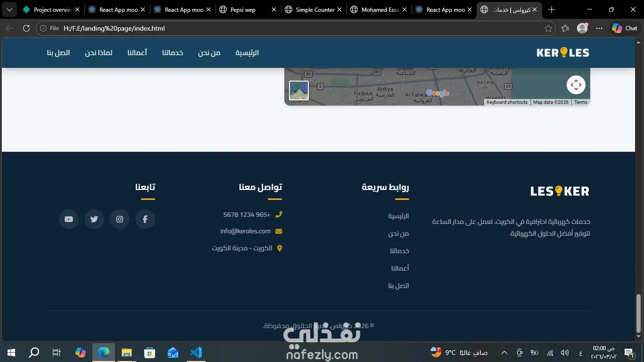
Task: Show hidden system tray icons chevron
Action: coord(504,353)
